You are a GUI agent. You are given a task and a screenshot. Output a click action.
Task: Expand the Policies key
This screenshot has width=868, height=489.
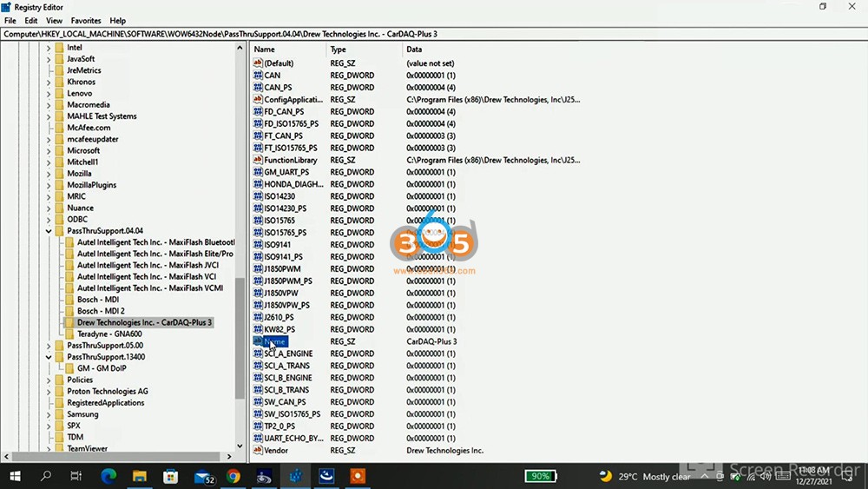tap(49, 380)
